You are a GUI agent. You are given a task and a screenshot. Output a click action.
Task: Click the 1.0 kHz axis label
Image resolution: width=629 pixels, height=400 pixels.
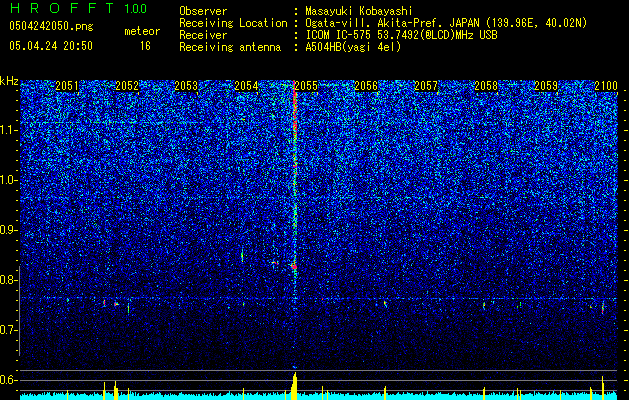pos(9,181)
